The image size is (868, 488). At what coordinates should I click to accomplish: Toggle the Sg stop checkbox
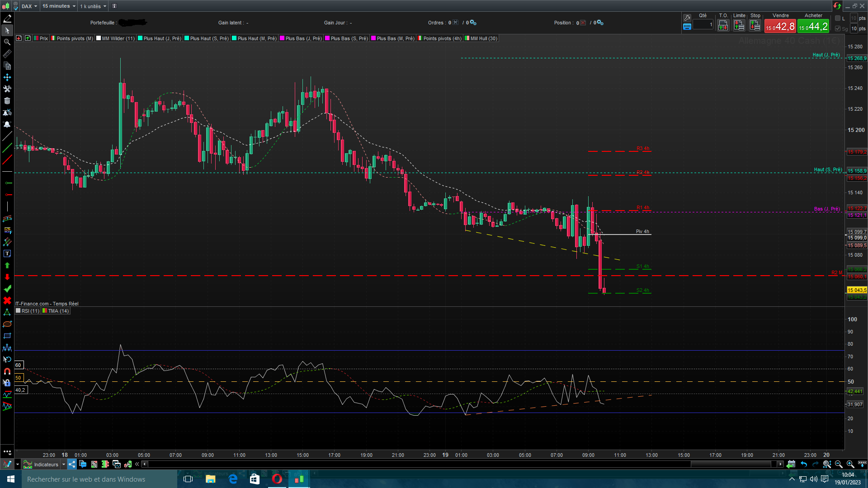pyautogui.click(x=838, y=28)
